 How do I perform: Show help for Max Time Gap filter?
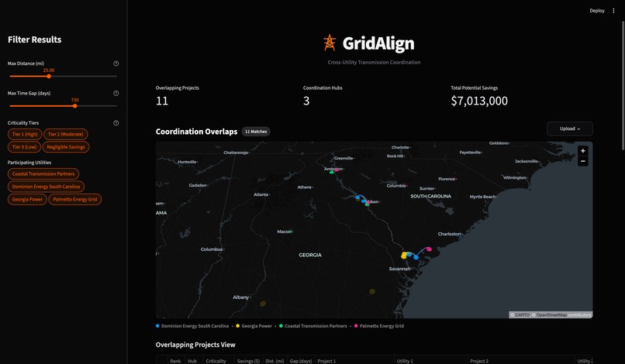[x=116, y=93]
